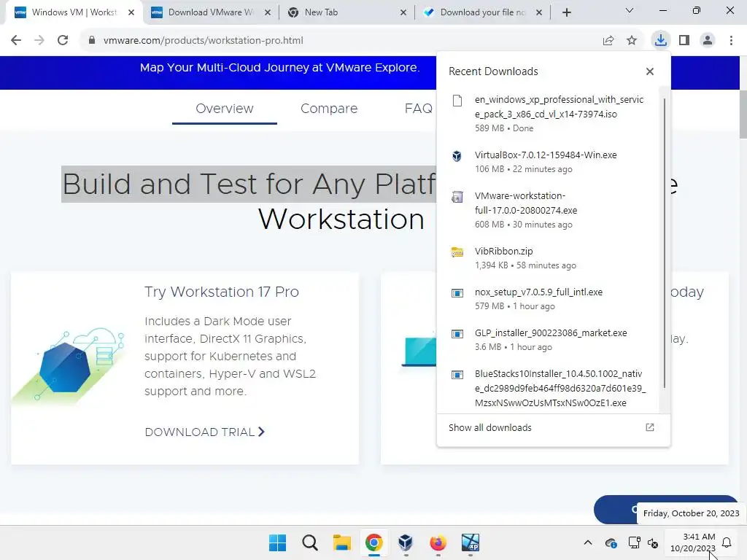Click the DOWNLOAD TRIAL link

204,432
